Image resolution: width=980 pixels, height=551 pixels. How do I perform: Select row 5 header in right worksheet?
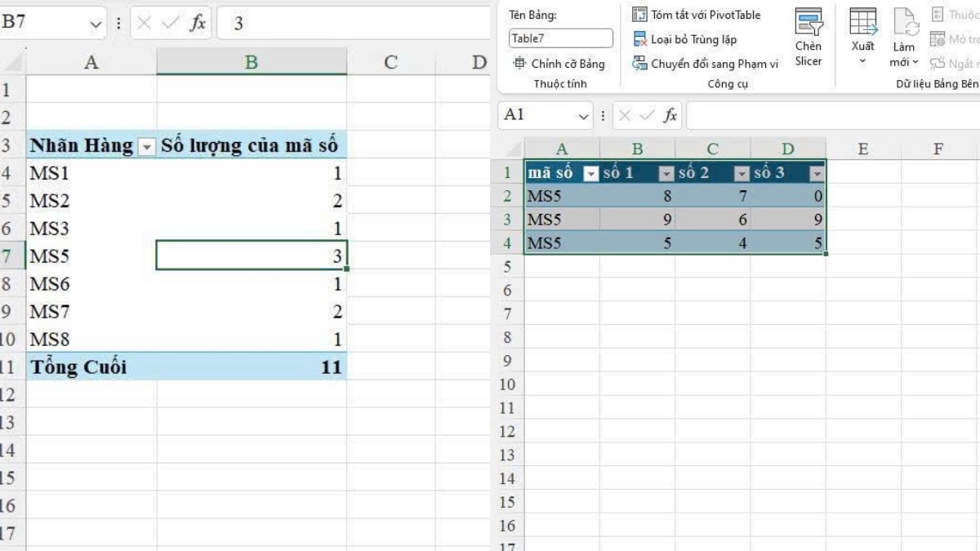[507, 267]
